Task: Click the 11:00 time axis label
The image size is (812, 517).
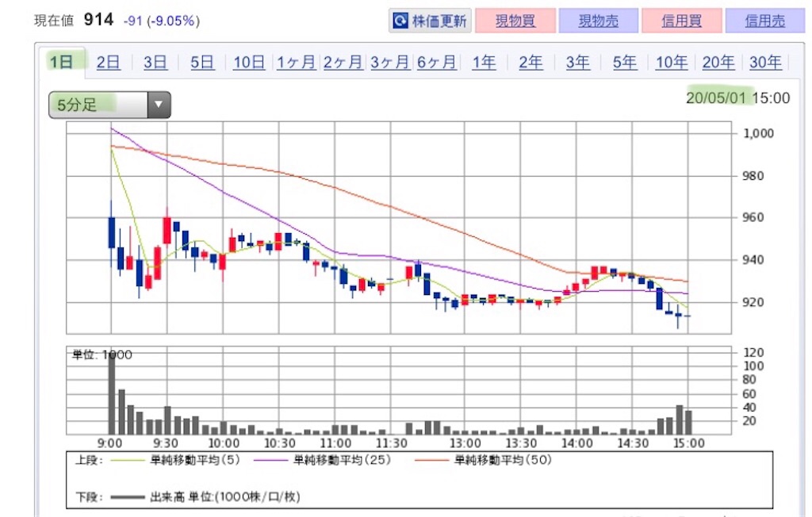Action: (x=335, y=443)
